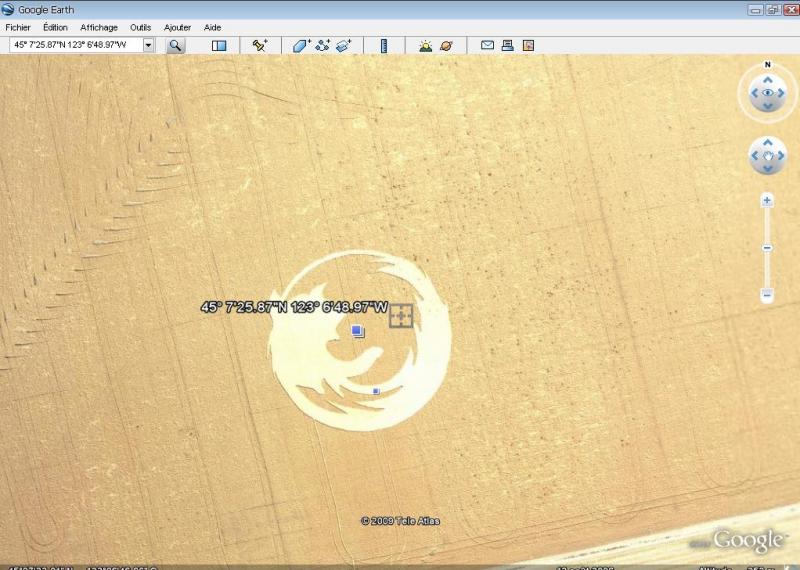Open the Ajouter menu
This screenshot has height=570, width=800.
point(177,28)
